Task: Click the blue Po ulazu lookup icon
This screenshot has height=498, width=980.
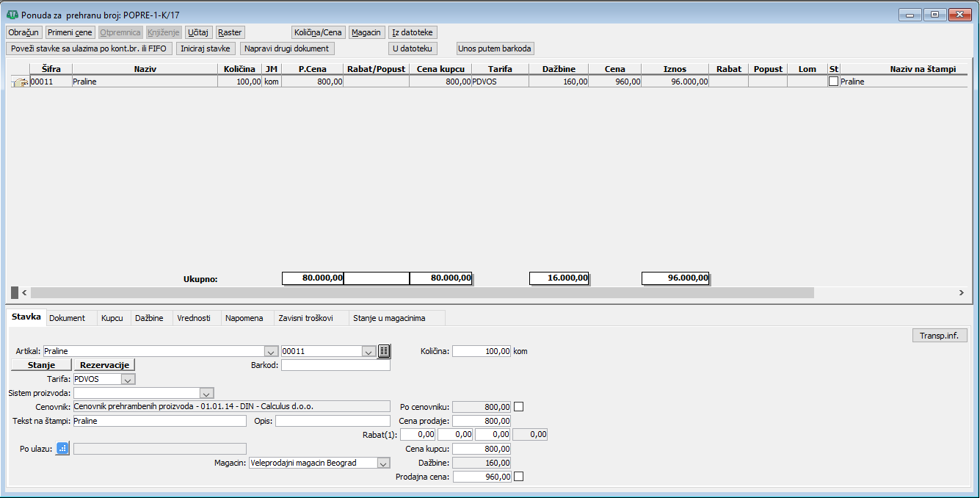Action: click(62, 449)
